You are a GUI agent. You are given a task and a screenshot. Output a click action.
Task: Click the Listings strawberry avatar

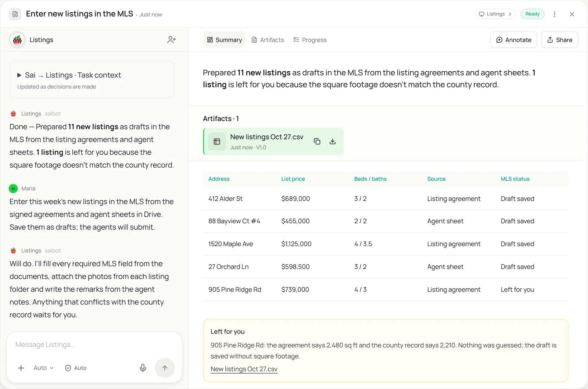tap(17, 40)
